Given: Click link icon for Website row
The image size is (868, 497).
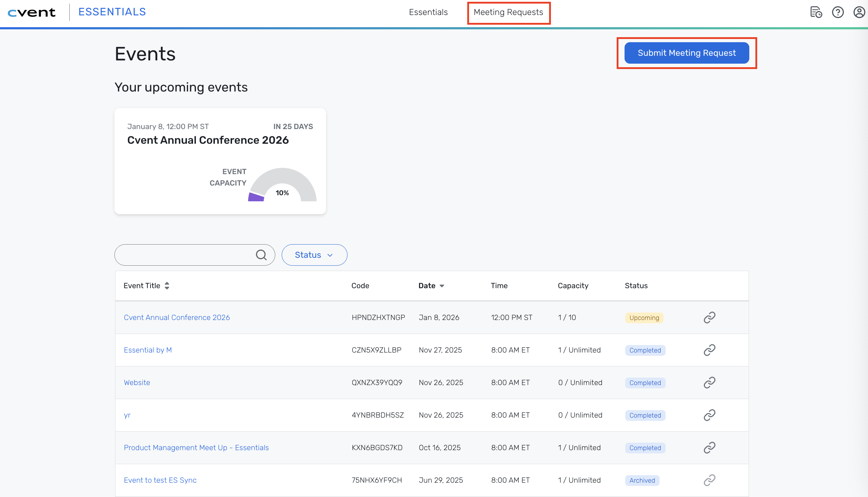Looking at the screenshot, I should coord(709,383).
